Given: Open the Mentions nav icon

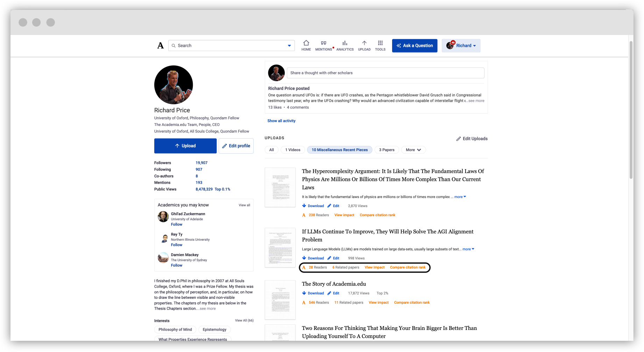Looking at the screenshot, I should (x=324, y=45).
